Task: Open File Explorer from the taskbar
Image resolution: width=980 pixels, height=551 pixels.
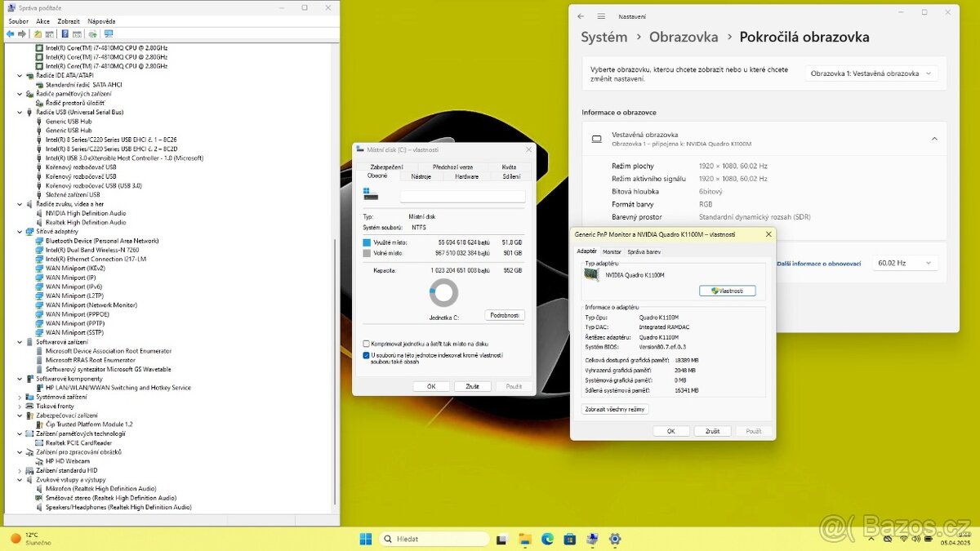Action: [524, 539]
